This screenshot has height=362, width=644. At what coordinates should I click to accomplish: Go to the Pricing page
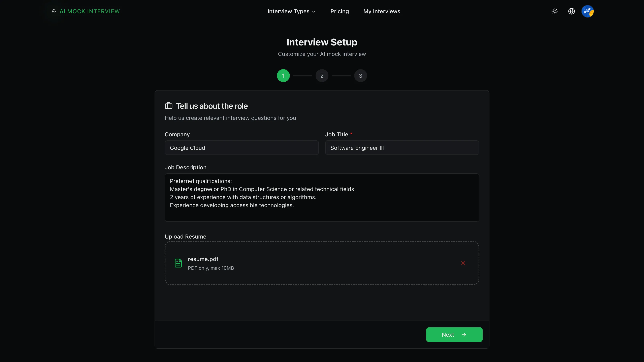[340, 11]
